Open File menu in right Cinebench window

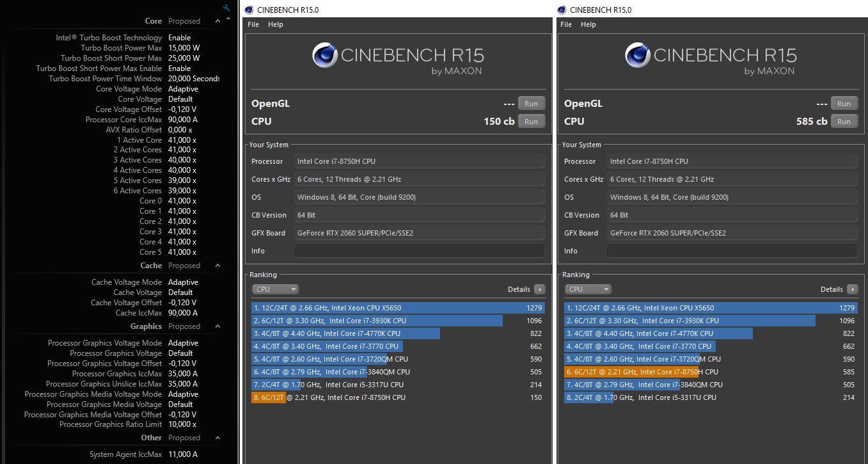(566, 24)
